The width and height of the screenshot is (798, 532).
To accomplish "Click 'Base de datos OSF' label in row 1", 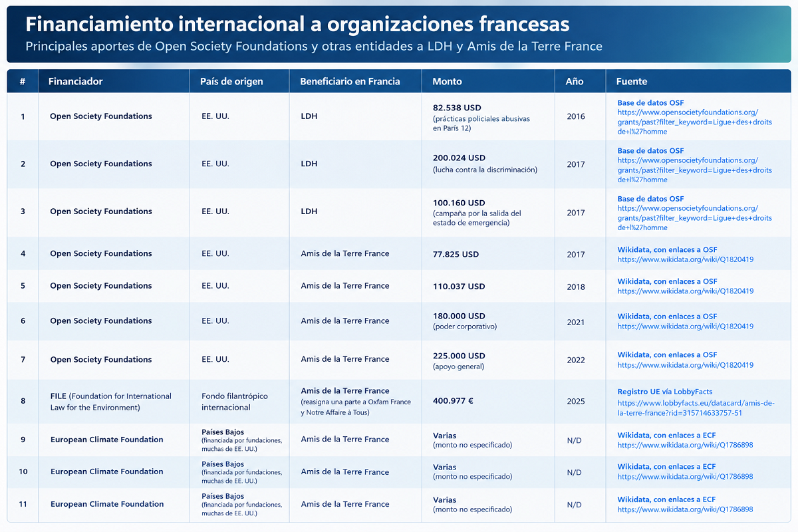I will [x=650, y=103].
